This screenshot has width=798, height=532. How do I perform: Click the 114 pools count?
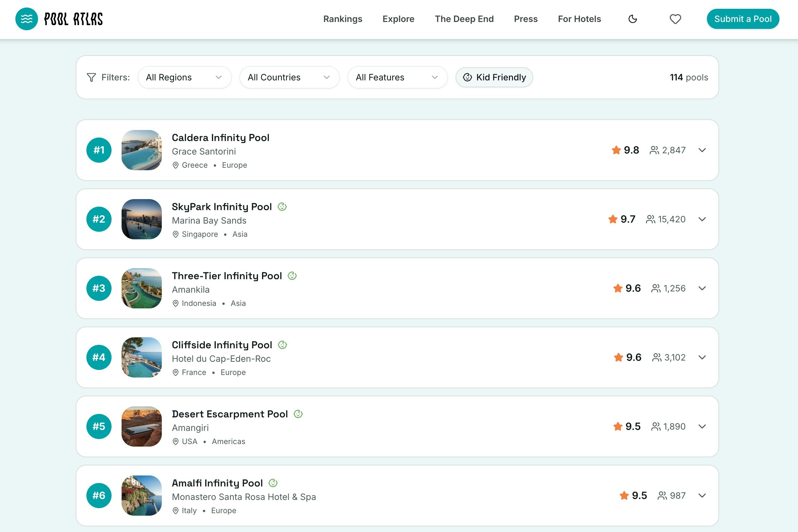click(689, 77)
